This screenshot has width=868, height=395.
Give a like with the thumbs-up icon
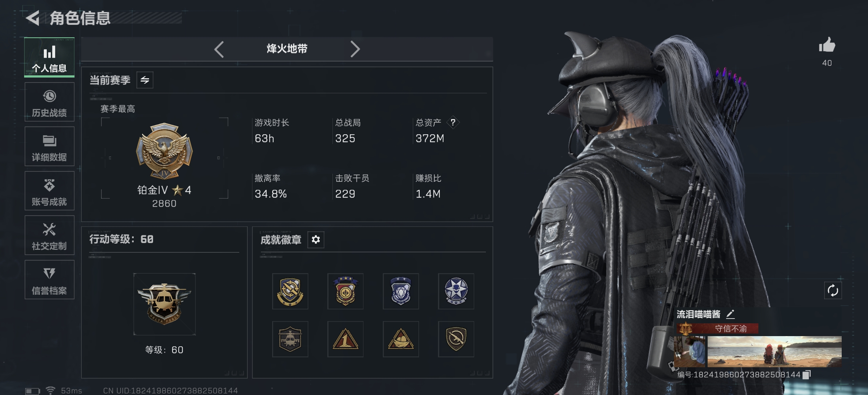pyautogui.click(x=827, y=45)
